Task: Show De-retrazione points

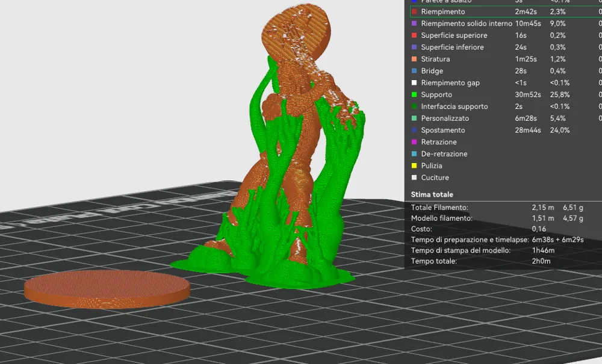Action: click(444, 154)
